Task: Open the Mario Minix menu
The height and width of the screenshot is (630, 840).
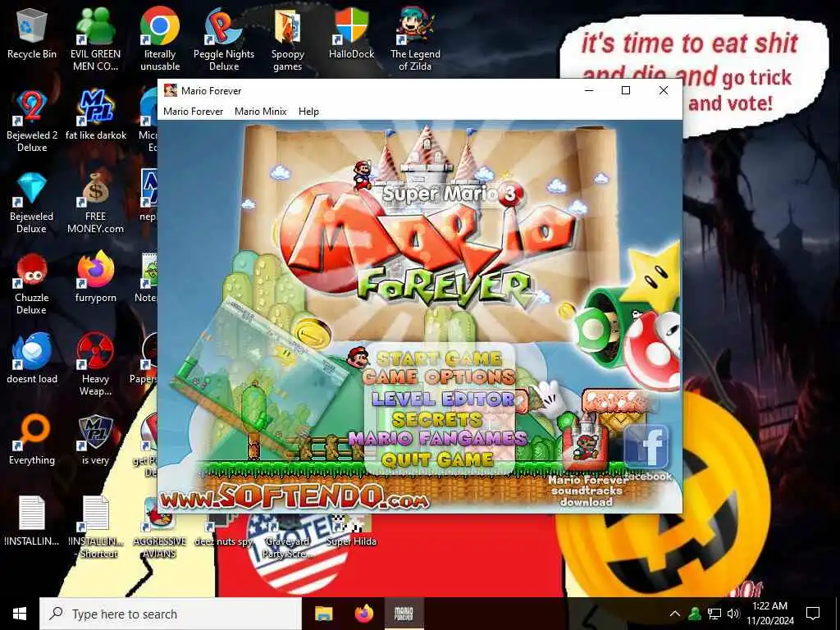Action: tap(260, 112)
